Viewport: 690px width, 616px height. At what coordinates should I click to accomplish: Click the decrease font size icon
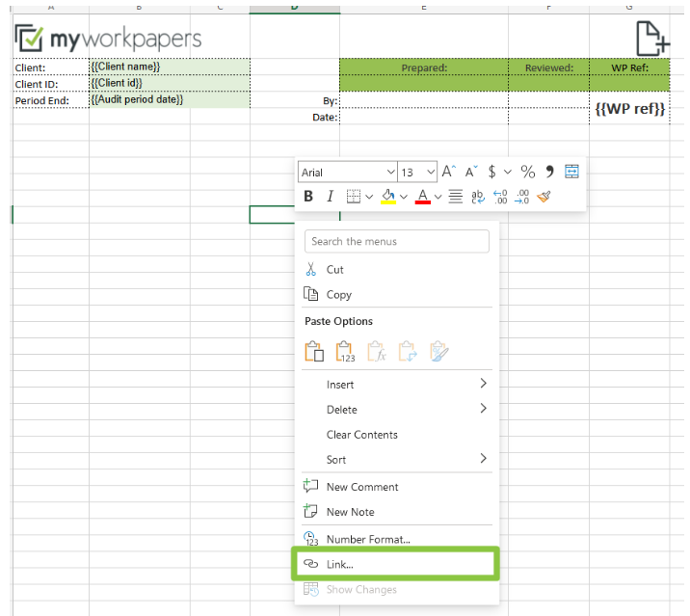(x=471, y=172)
